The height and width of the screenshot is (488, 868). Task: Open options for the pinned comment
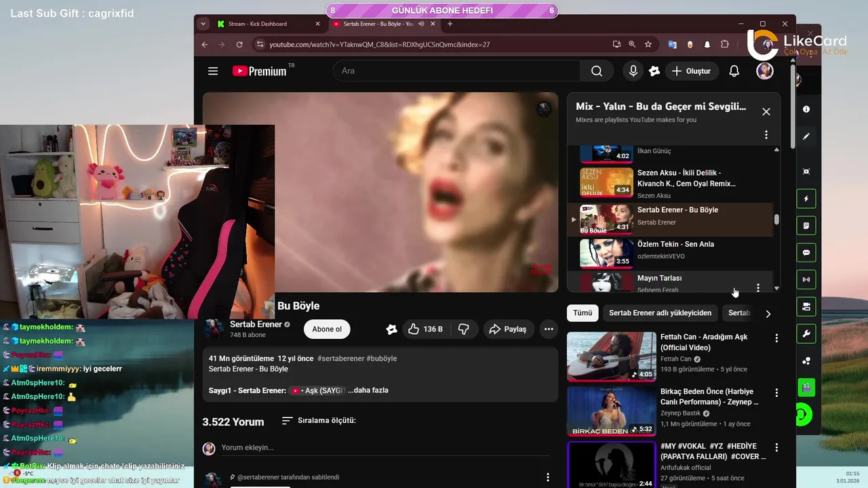point(548,477)
